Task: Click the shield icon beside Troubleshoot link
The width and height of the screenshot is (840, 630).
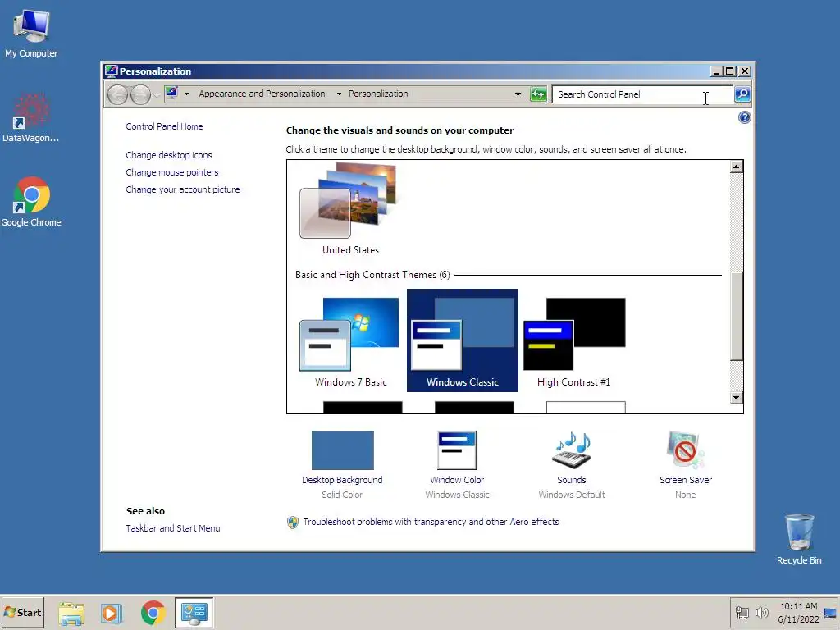Action: pos(293,523)
